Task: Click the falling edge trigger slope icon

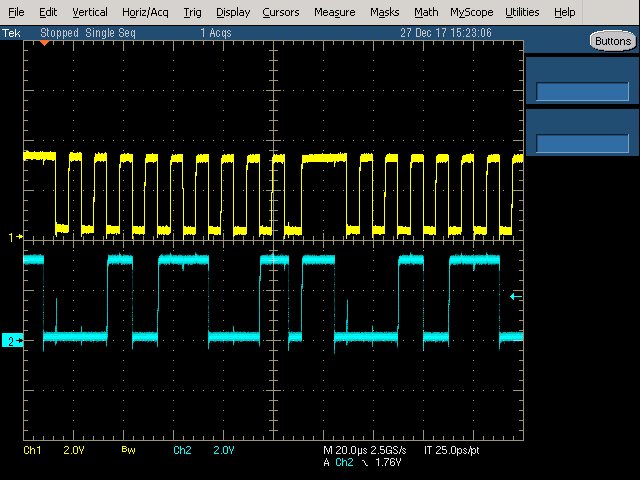Action: (x=364, y=463)
